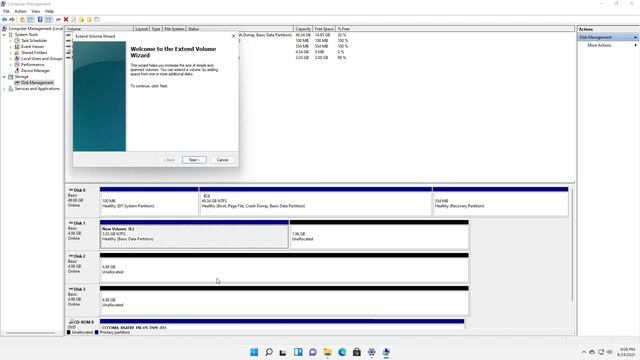Click the Up one level toolbar icon
Screen dimensions: 640x360
click(22, 20)
